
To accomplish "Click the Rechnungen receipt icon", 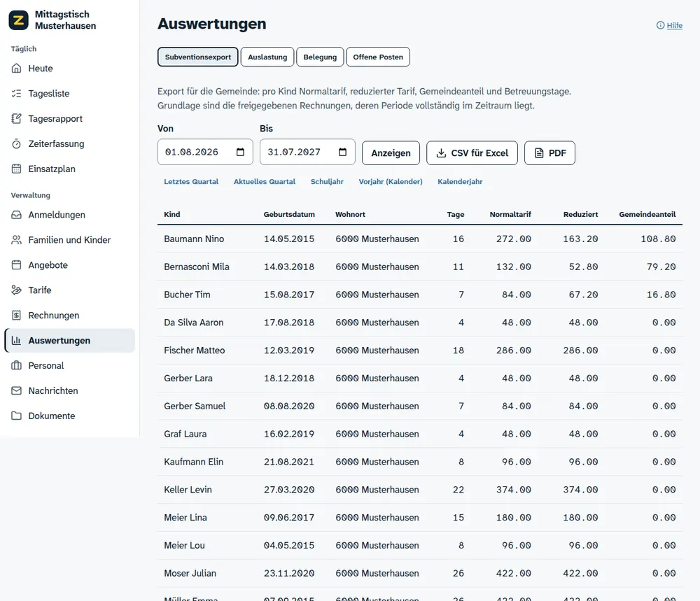I will tap(17, 316).
